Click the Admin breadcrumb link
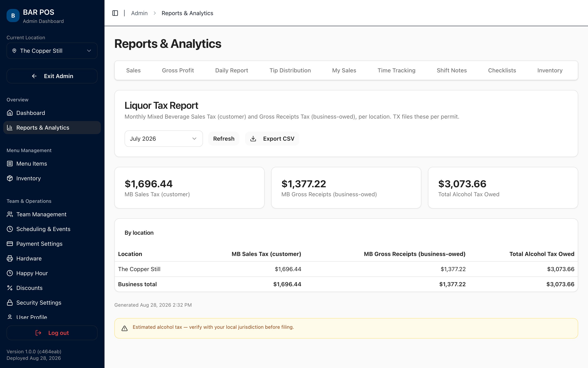This screenshot has height=368, width=588. coord(139,13)
